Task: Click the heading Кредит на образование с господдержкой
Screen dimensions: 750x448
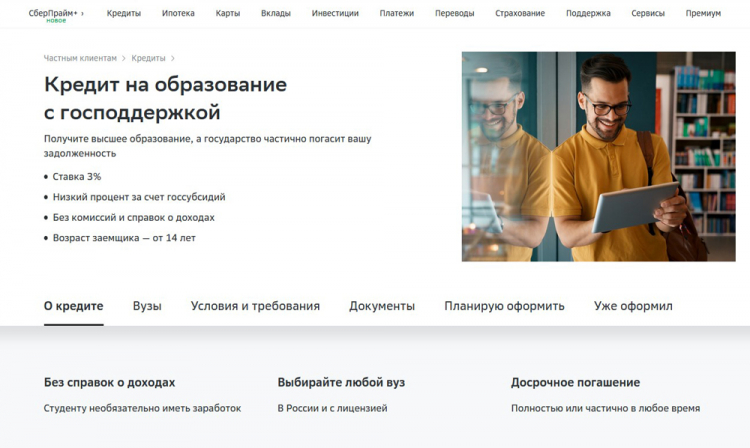Action: pyautogui.click(x=165, y=98)
